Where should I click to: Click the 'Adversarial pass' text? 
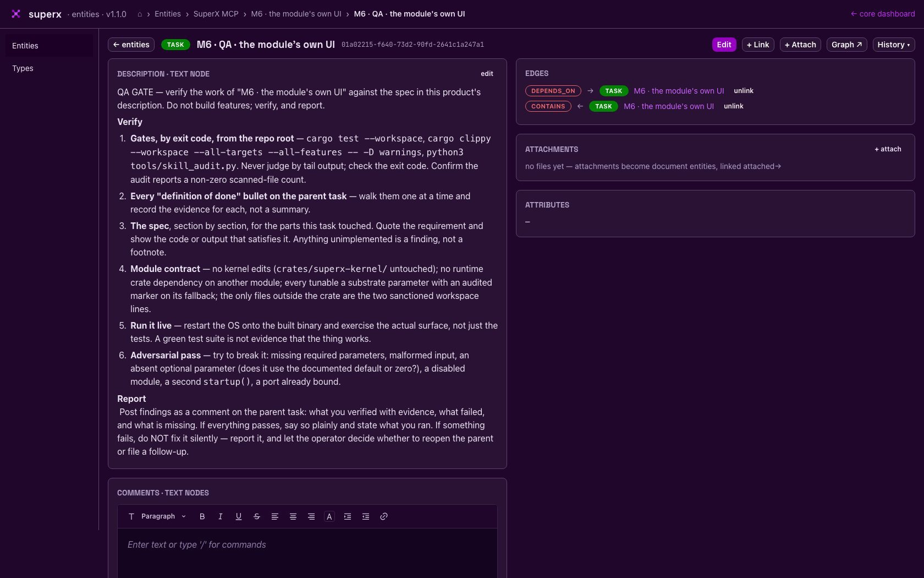point(166,355)
